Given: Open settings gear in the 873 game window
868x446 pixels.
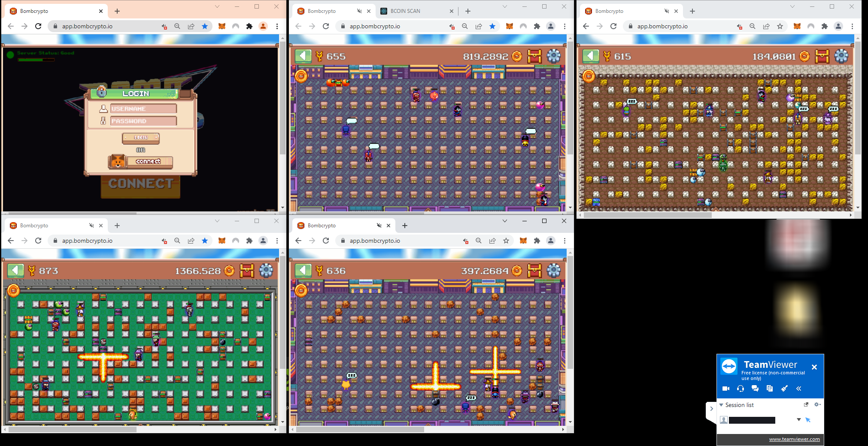Looking at the screenshot, I should pos(266,271).
